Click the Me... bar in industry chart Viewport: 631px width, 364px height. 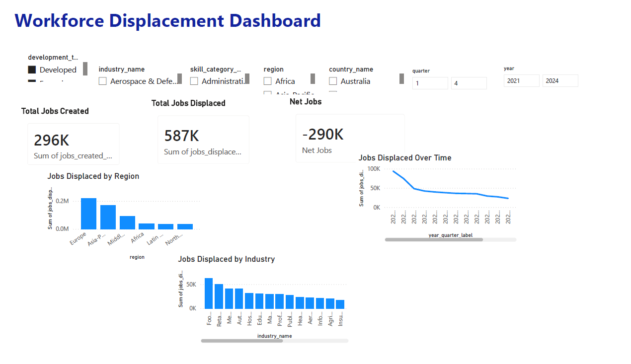click(229, 298)
